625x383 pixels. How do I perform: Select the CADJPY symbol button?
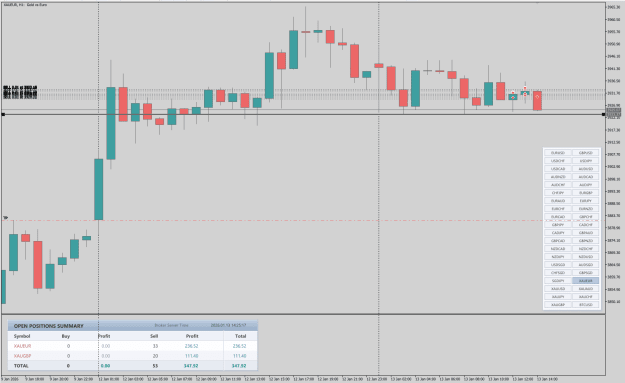pyautogui.click(x=558, y=232)
